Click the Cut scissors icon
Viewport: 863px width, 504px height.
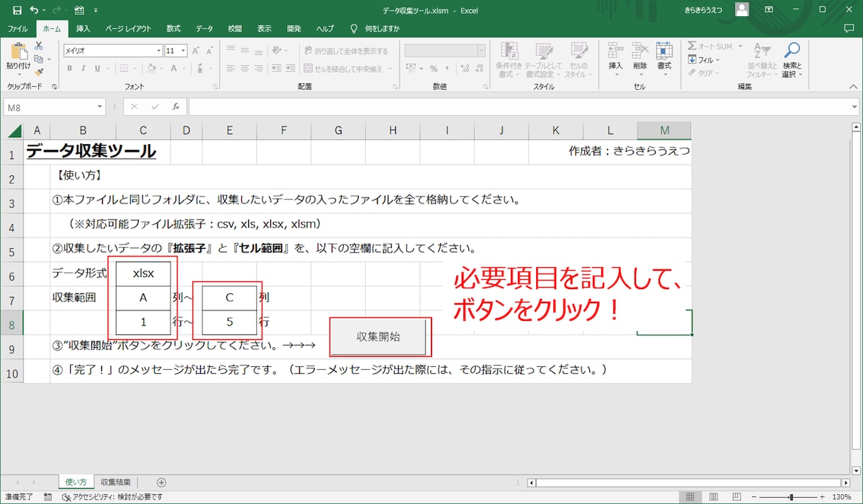coord(40,47)
